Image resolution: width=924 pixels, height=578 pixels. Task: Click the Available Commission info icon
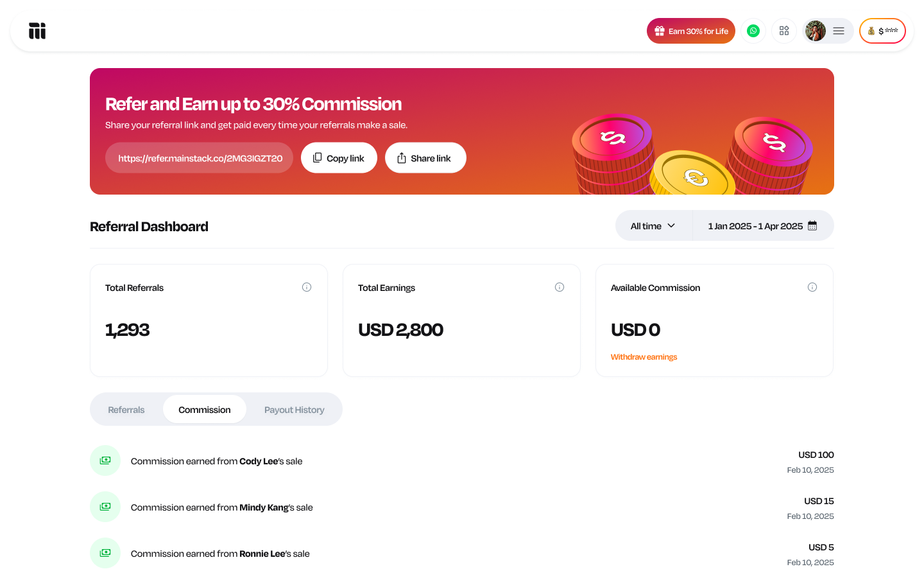tap(812, 287)
